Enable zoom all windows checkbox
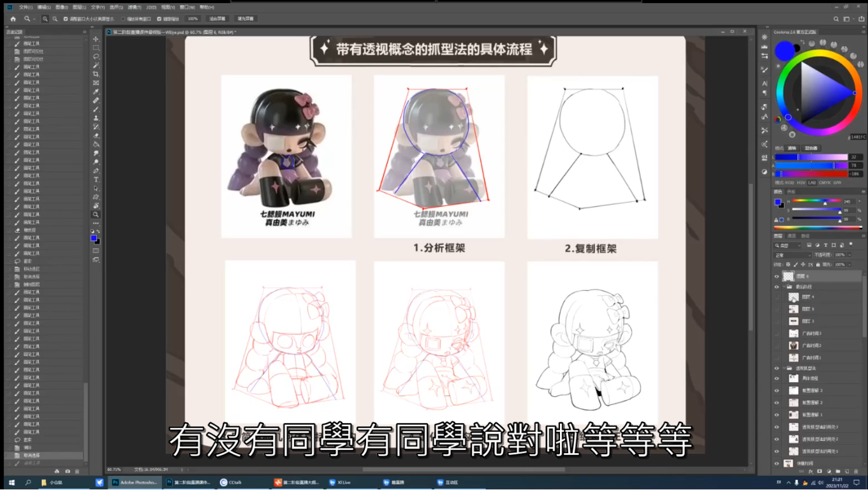The width and height of the screenshot is (868, 490). point(123,19)
